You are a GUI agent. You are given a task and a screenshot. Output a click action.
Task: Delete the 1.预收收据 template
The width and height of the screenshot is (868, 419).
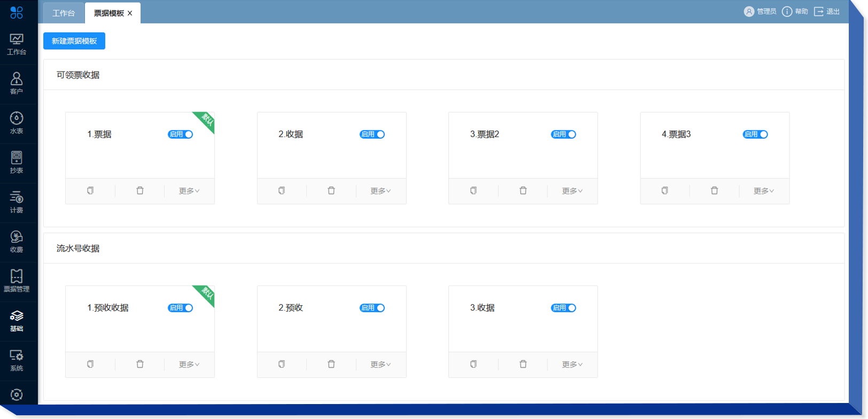pos(140,364)
